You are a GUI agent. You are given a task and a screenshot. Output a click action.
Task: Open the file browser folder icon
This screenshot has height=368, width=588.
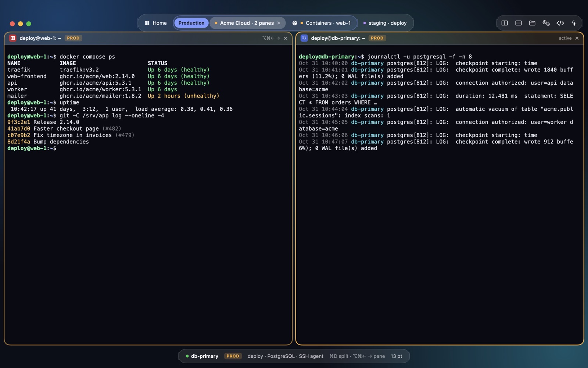tap(532, 23)
